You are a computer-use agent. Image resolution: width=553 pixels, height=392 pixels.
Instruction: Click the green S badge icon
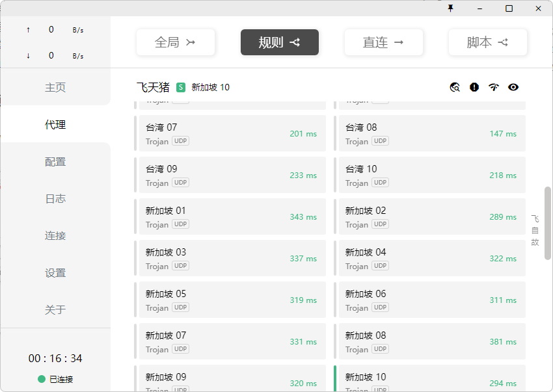coord(181,87)
